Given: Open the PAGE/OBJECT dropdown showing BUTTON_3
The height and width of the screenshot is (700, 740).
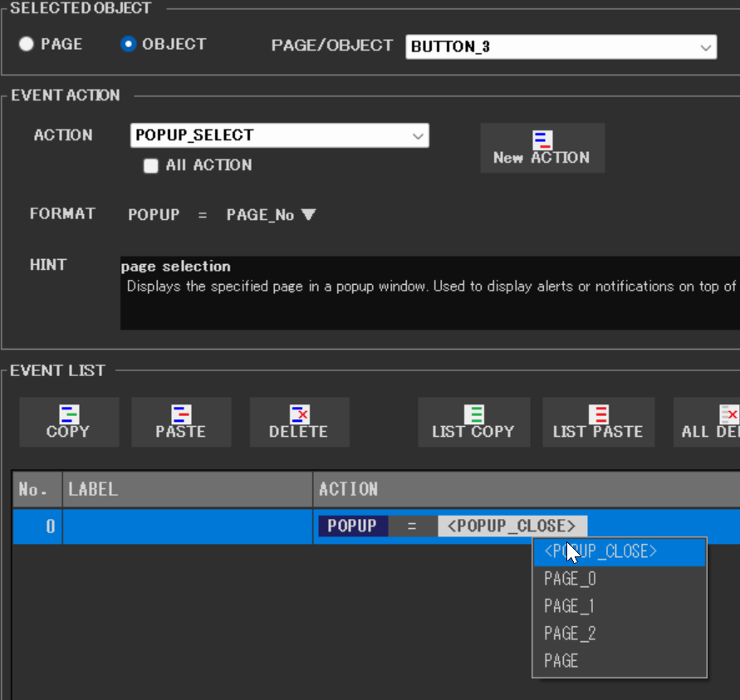Looking at the screenshot, I should [561, 47].
